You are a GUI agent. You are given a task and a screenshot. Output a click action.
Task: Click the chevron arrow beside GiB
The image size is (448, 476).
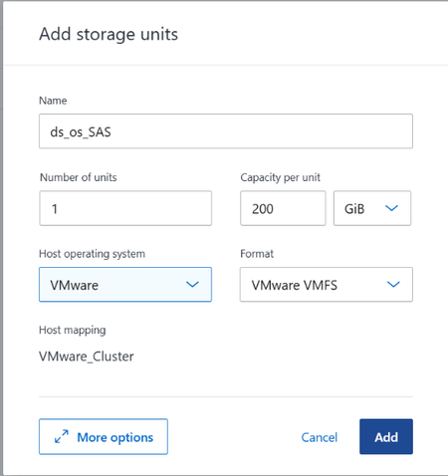391,208
